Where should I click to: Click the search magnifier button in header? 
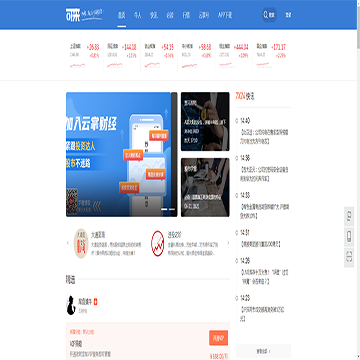pos(269,15)
